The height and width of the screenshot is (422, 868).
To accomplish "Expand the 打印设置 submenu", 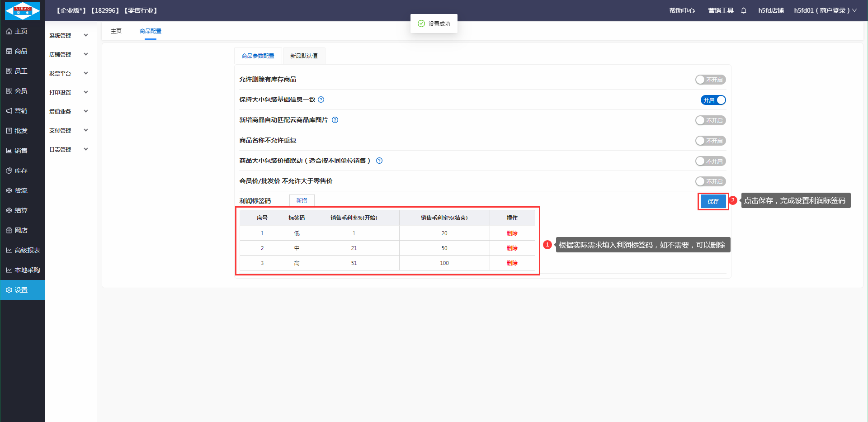I will pyautogui.click(x=68, y=92).
